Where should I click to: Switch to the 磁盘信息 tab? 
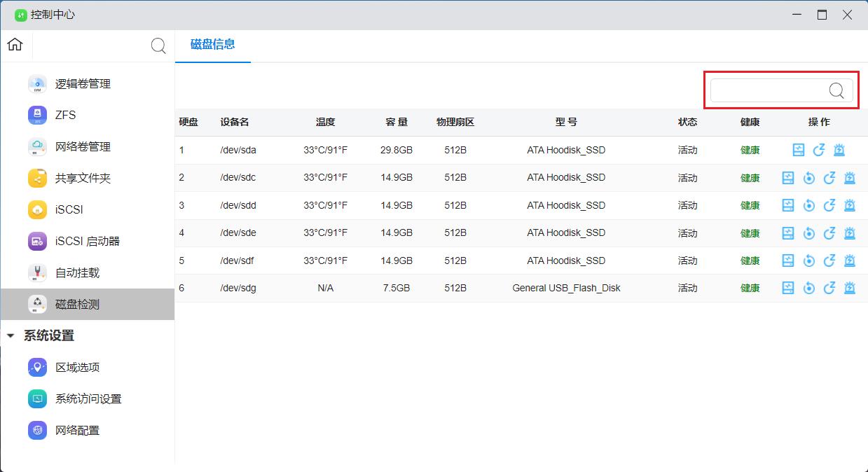pyautogui.click(x=212, y=45)
